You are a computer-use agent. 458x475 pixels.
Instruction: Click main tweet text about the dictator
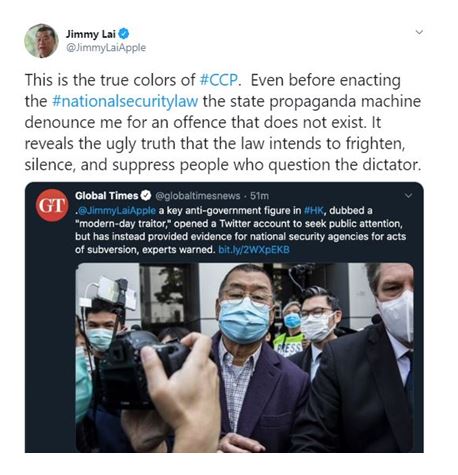(223, 165)
